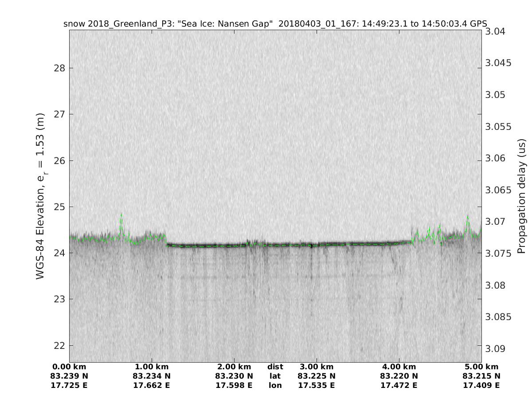
Task: Click the 0.00 km distance label
Action: (70, 367)
